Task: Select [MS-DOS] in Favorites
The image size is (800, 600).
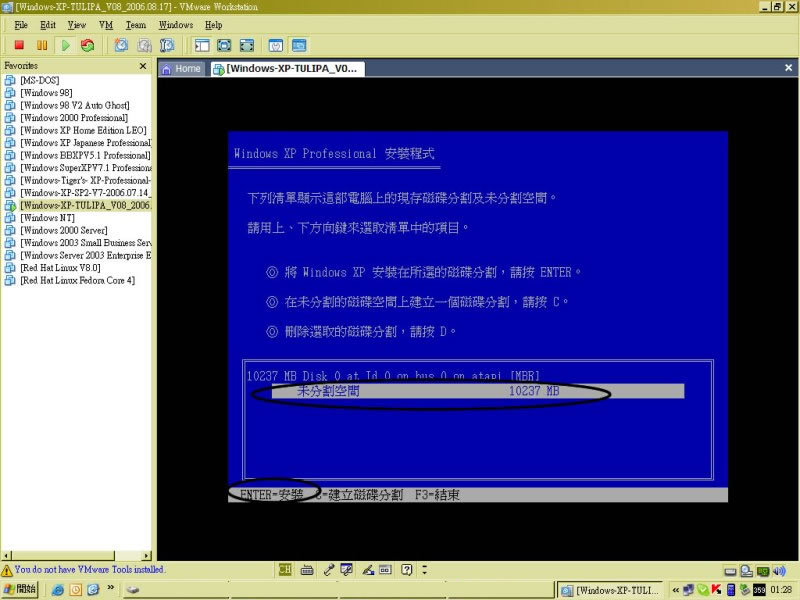Action: 40,80
